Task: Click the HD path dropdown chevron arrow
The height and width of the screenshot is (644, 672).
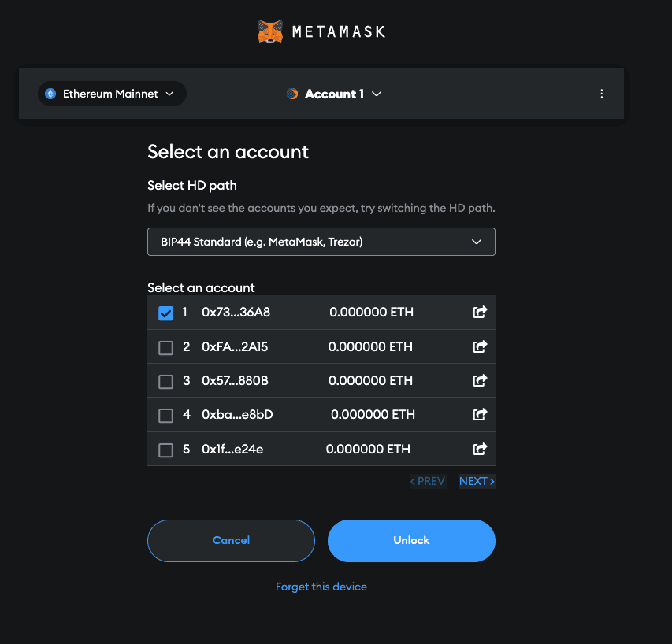Action: pos(477,242)
